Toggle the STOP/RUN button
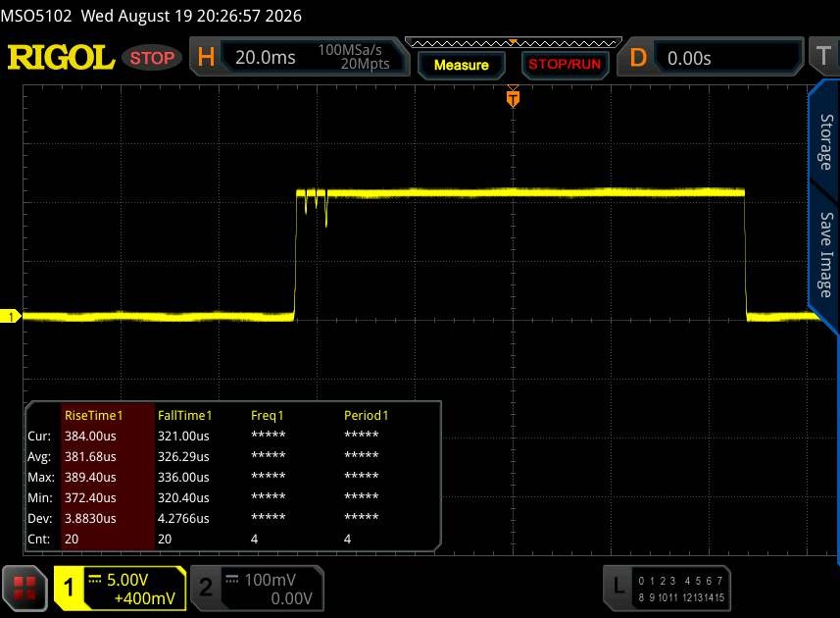This screenshot has height=618, width=840. (565, 65)
